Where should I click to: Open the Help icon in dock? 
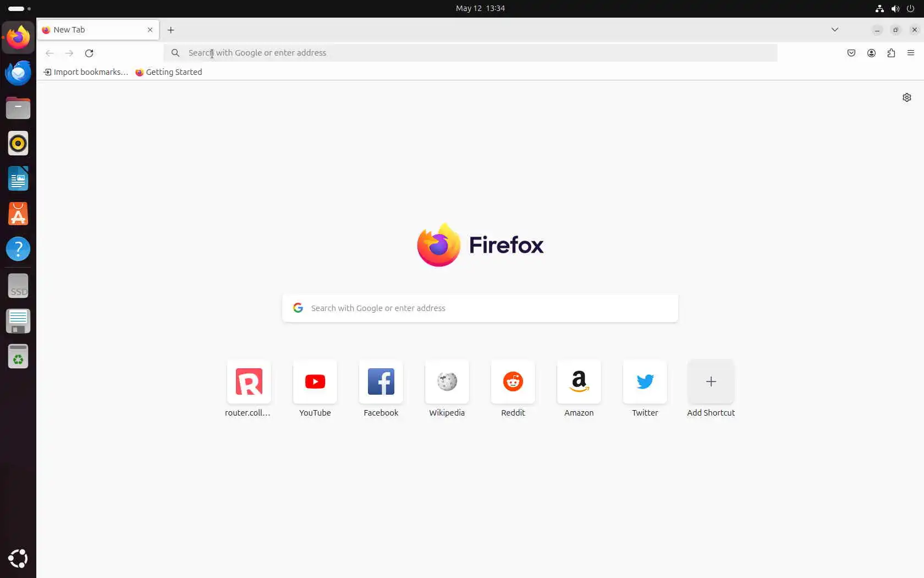pyautogui.click(x=18, y=249)
